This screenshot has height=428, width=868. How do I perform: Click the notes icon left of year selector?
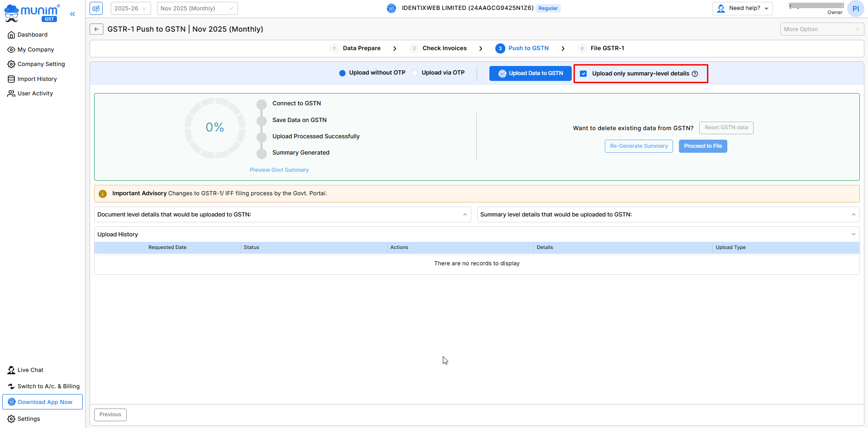click(x=96, y=9)
